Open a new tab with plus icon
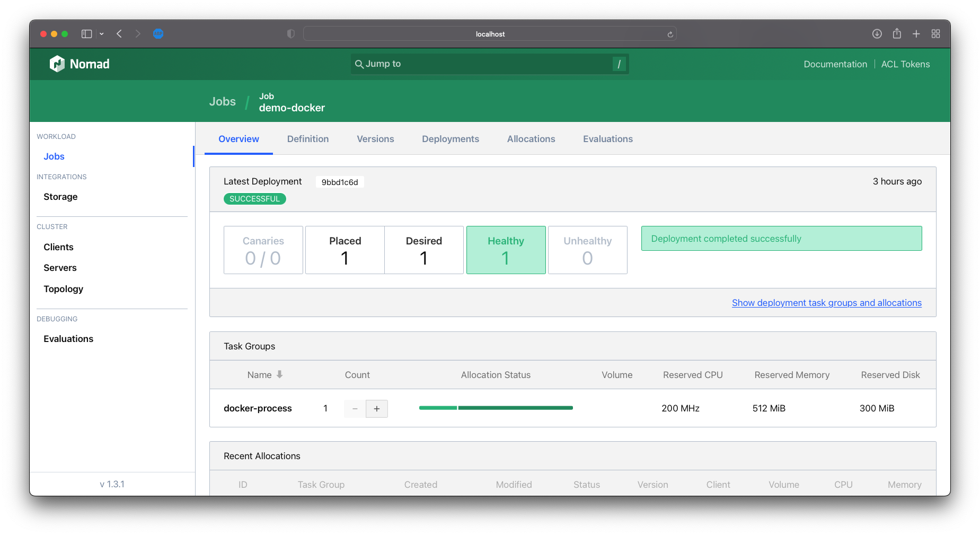 click(x=916, y=34)
